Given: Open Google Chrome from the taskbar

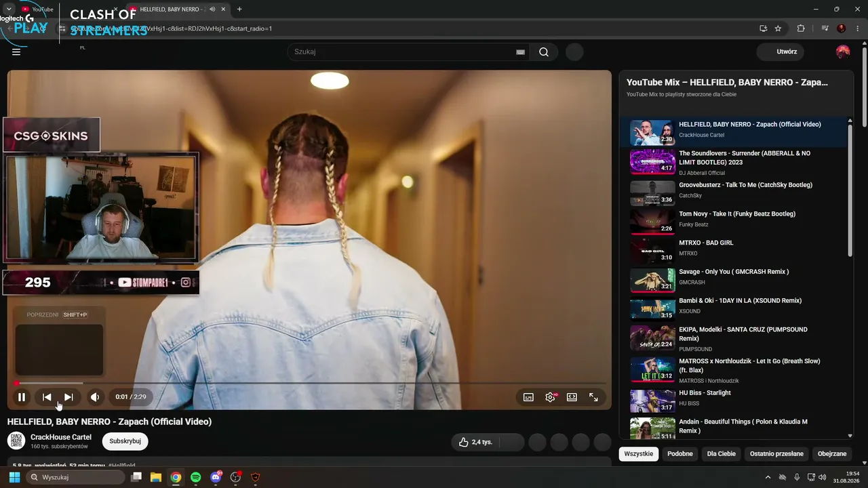Looking at the screenshot, I should point(176,477).
